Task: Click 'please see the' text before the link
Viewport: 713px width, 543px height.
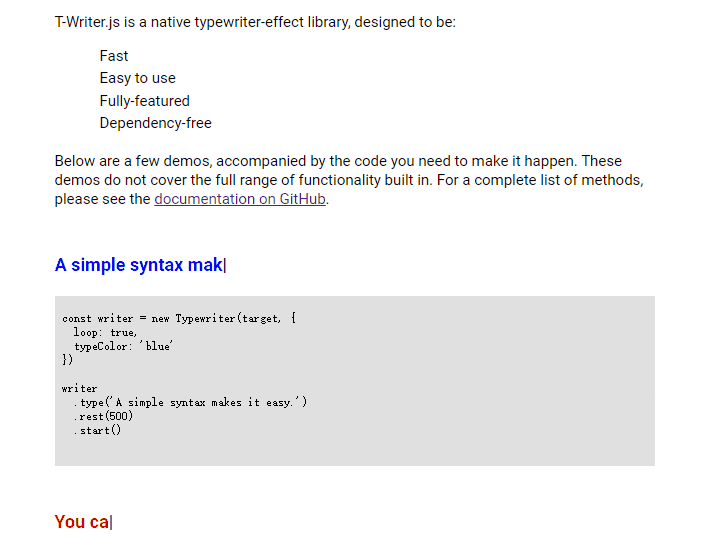Action: (x=103, y=199)
